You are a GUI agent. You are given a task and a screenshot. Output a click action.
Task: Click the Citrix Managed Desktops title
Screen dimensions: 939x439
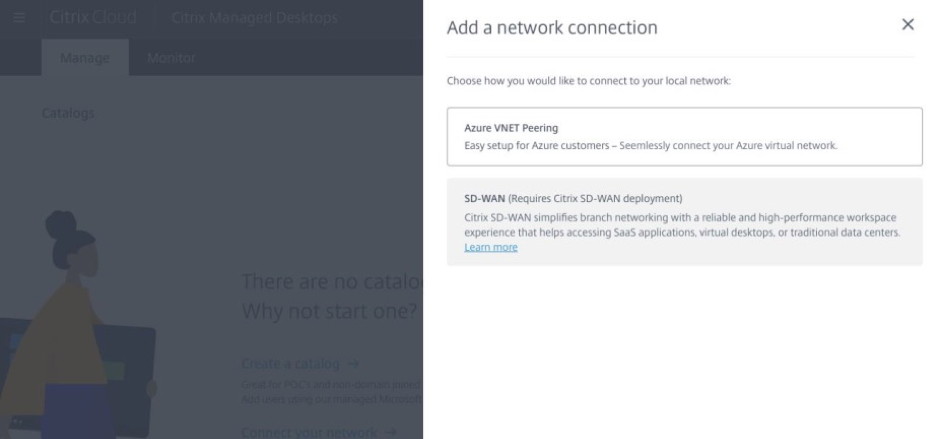255,17
